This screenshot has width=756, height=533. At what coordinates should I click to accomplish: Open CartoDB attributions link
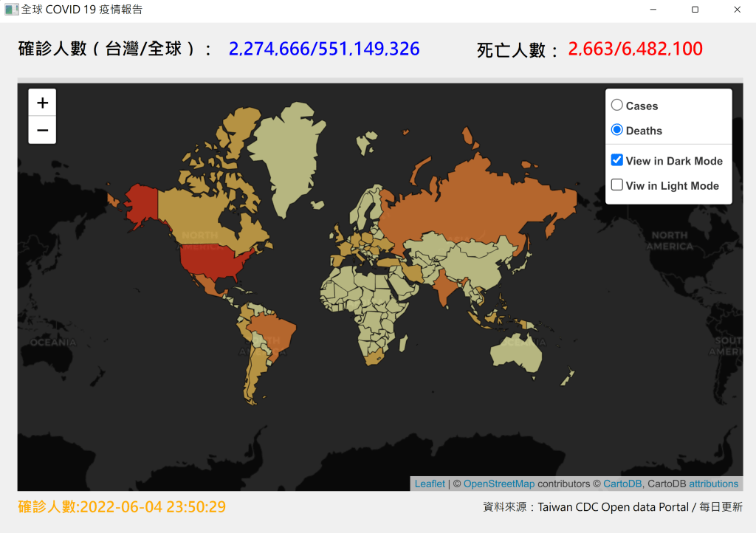click(x=713, y=484)
